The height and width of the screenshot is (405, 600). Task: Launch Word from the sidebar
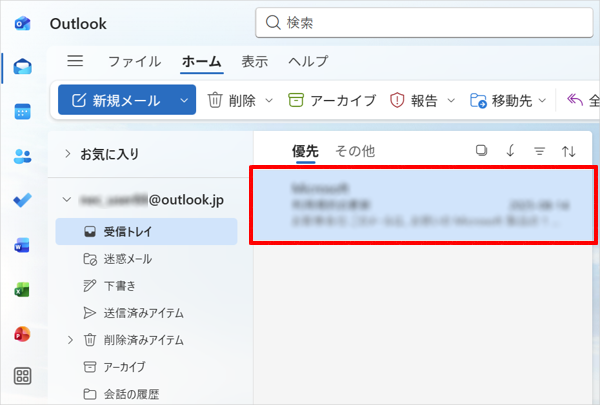[22, 245]
